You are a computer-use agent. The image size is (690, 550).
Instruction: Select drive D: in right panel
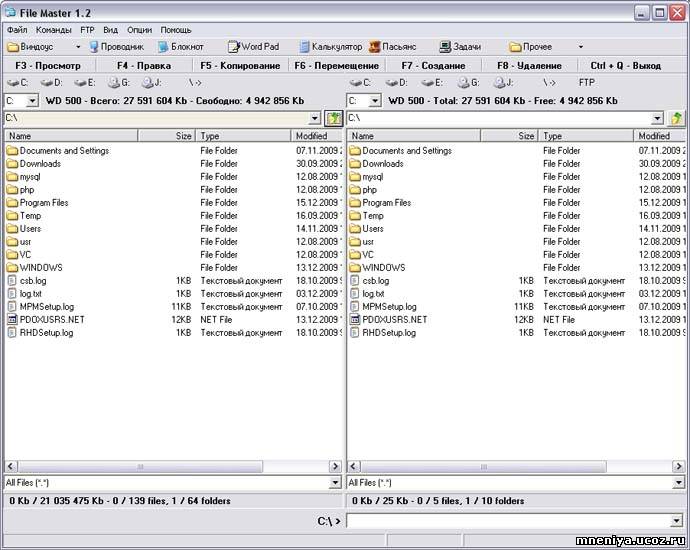[x=396, y=82]
